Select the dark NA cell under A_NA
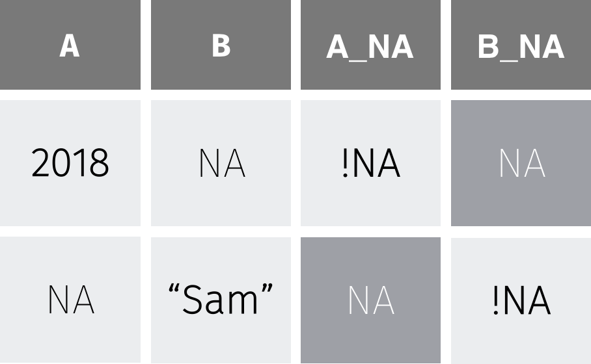The height and width of the screenshot is (364, 591). click(370, 300)
